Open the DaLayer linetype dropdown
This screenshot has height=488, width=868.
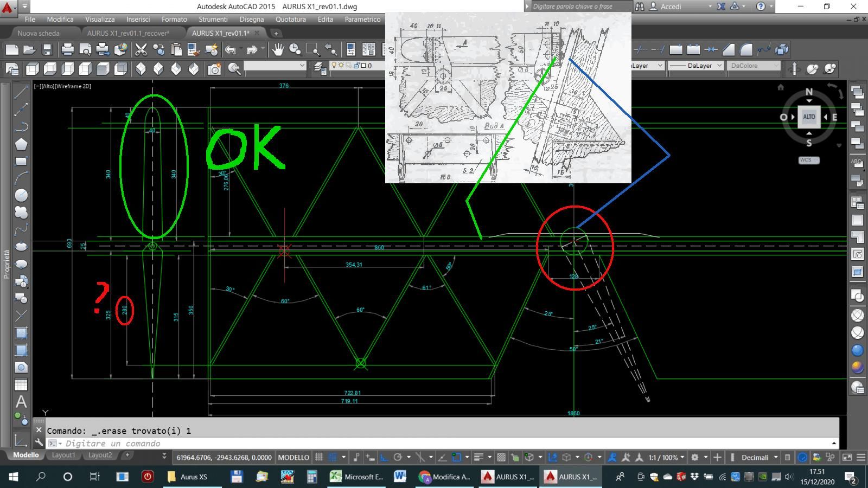pos(695,66)
